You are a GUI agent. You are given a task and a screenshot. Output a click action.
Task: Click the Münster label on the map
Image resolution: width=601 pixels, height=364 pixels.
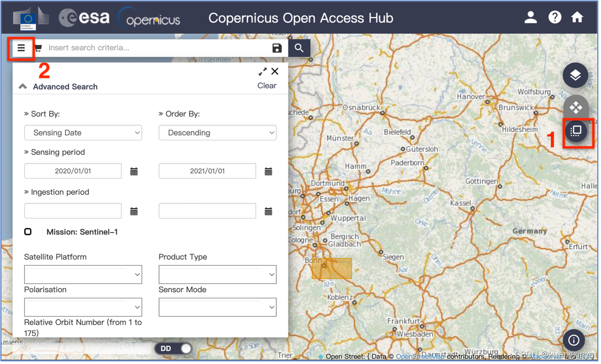point(340,138)
